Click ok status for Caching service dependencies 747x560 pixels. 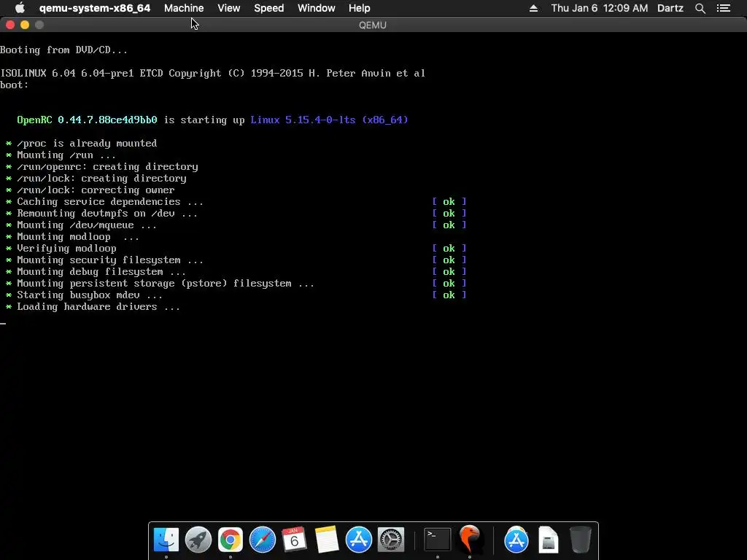coord(449,201)
